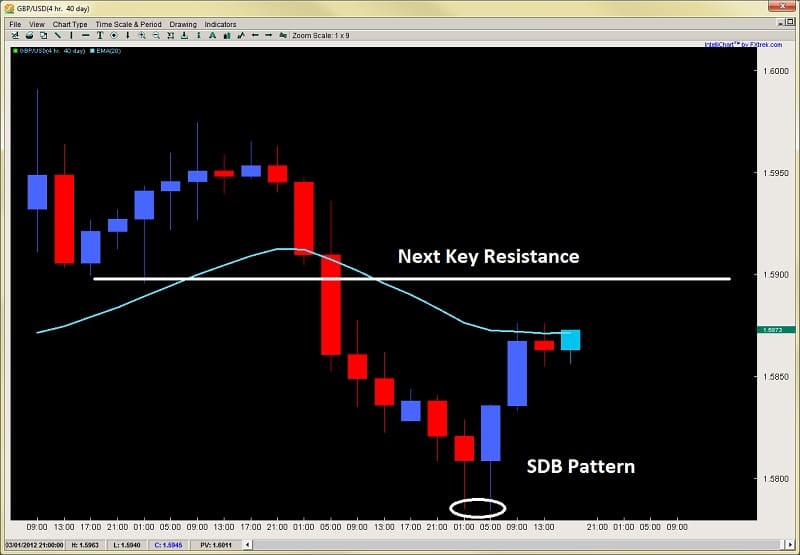Select the horizontal line drawing tool
This screenshot has width=800, height=555.
click(x=86, y=36)
